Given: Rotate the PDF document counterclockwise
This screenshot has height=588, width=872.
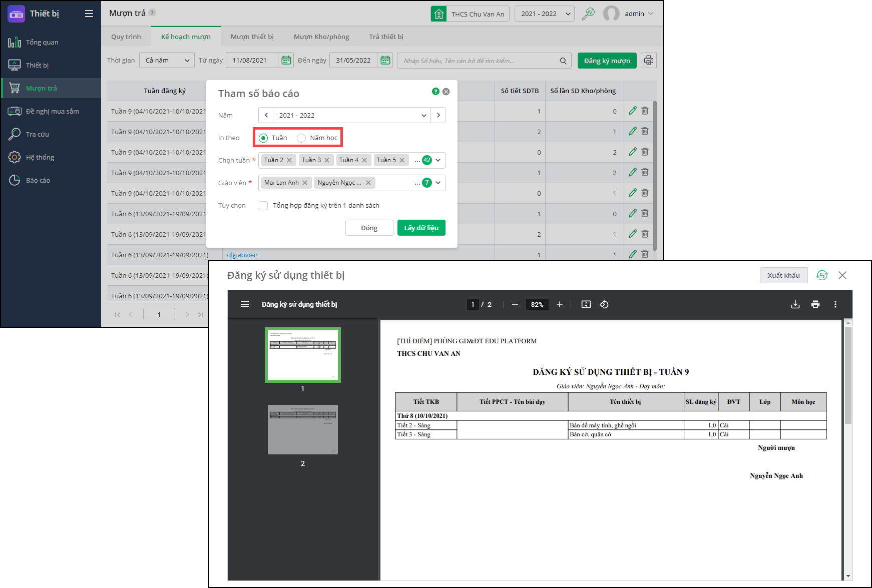Looking at the screenshot, I should (x=604, y=304).
